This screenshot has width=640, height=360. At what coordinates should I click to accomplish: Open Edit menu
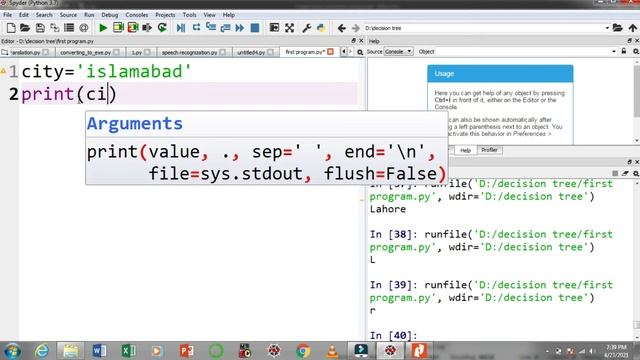coord(24,15)
